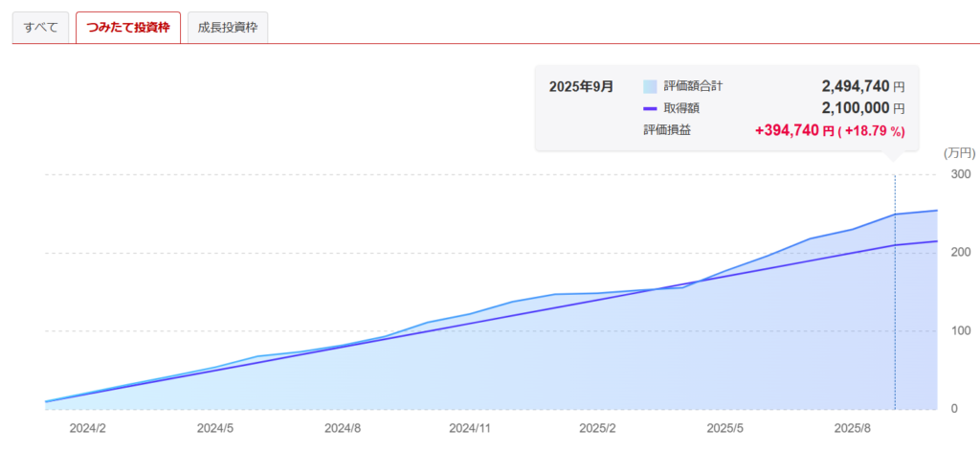Click the purple 取得額 legend line icon
980x452 pixels.
[x=651, y=108]
